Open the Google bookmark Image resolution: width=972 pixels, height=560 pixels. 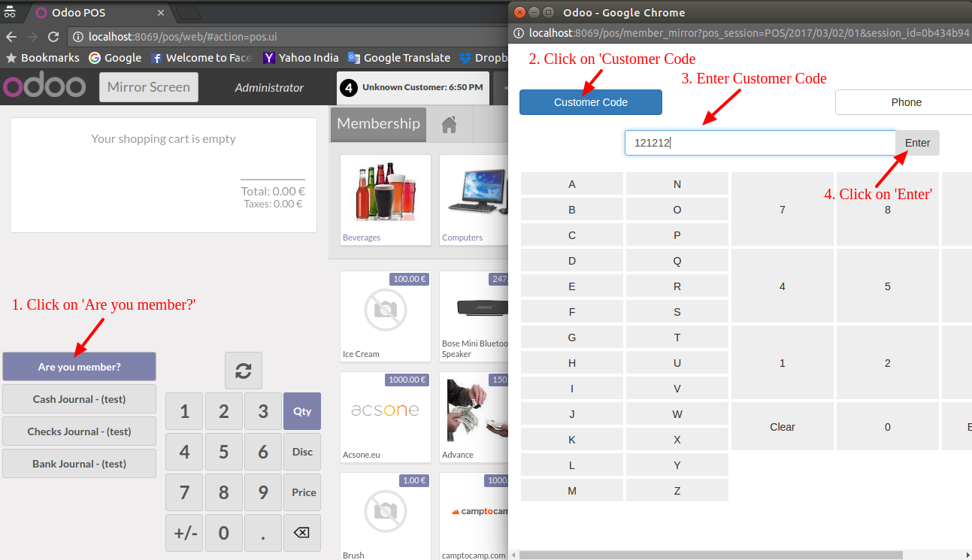point(115,58)
